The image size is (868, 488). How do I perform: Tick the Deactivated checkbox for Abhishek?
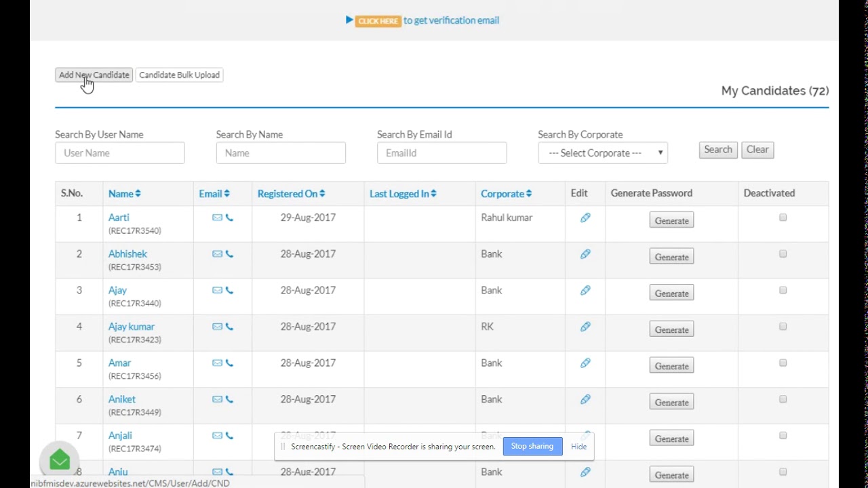[783, 254]
